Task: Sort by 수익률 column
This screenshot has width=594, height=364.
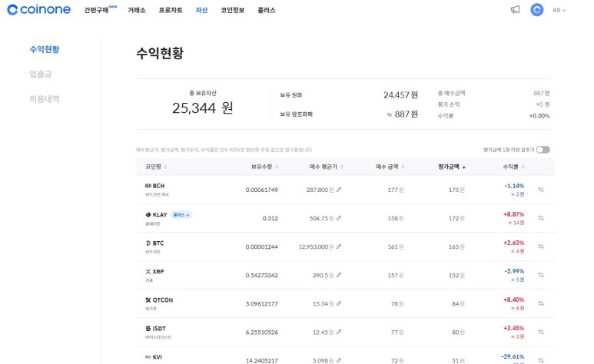Action: pyautogui.click(x=513, y=167)
